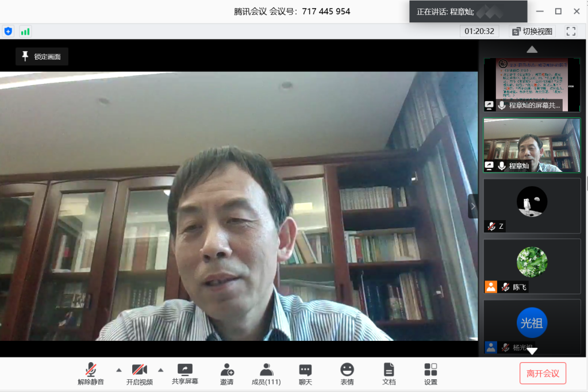
Task: Click the shield security icon
Action: click(x=8, y=31)
